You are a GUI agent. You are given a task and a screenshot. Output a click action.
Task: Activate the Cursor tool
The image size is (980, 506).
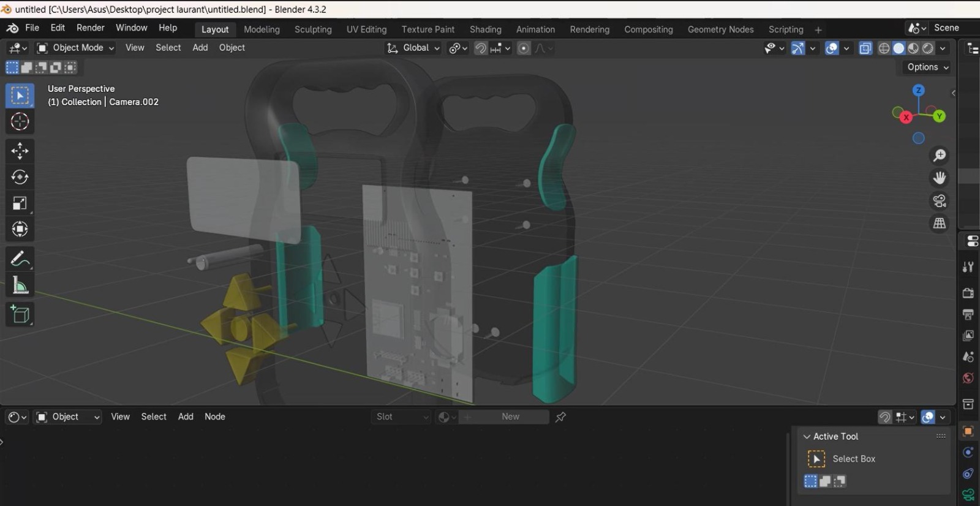pyautogui.click(x=20, y=121)
